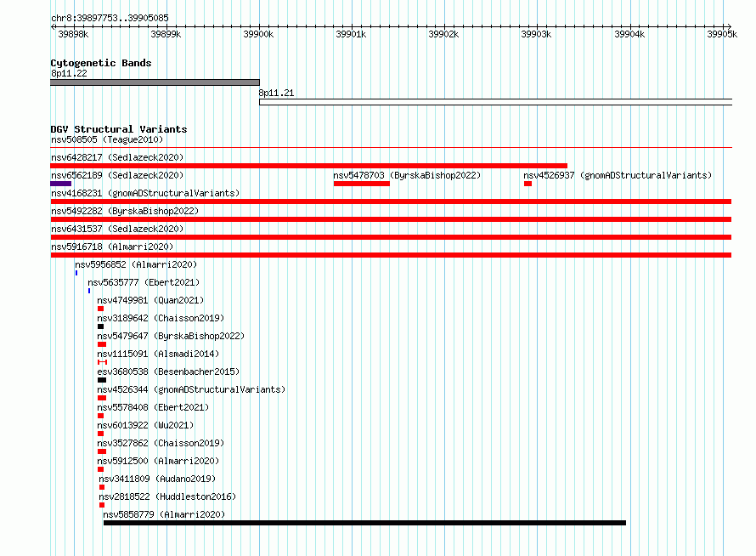This screenshot has width=756, height=556.
Task: Click the nsv508505 (Teague2010) variant label
Action: (x=107, y=139)
